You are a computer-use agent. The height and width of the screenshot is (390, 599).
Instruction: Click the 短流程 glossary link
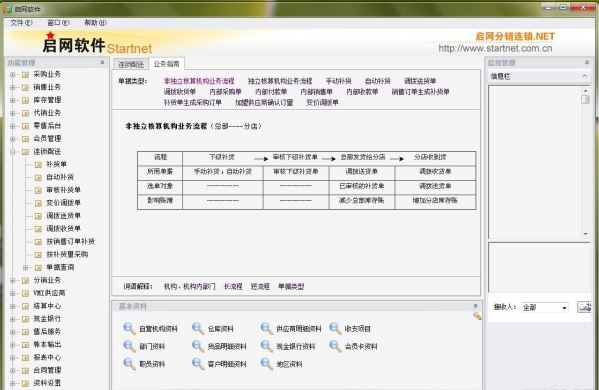[260, 286]
